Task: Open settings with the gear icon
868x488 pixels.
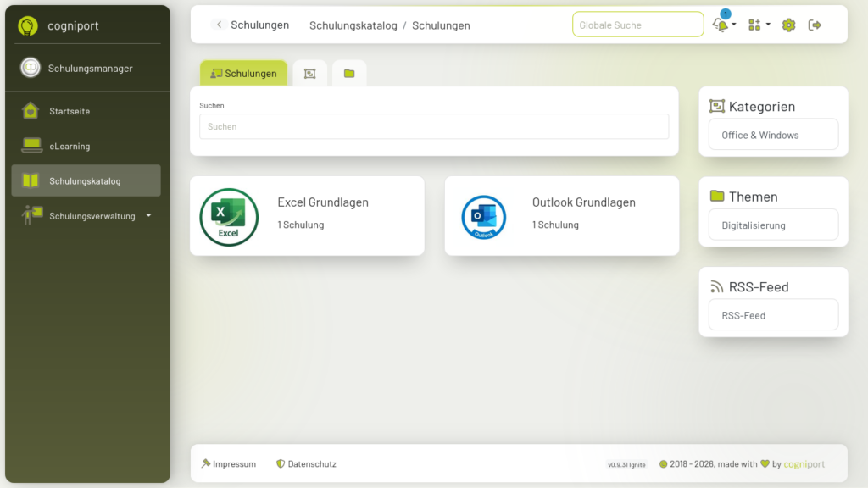Action: [789, 25]
